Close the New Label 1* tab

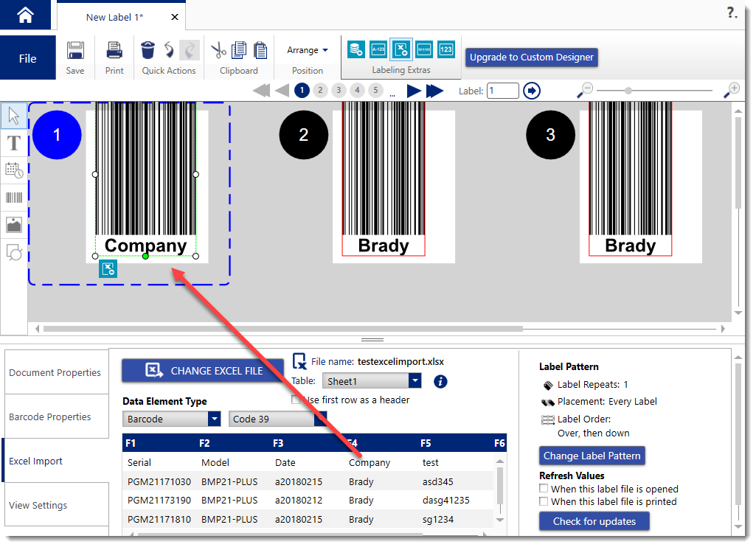[x=175, y=18]
